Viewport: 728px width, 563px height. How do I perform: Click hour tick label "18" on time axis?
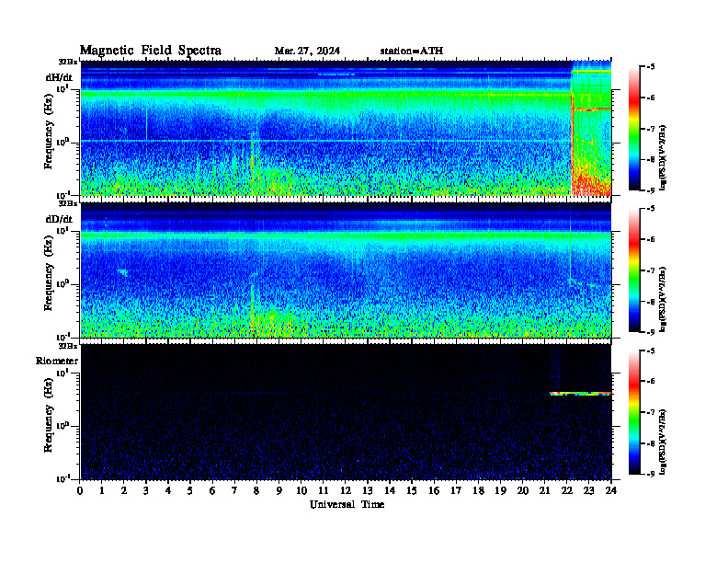[478, 490]
